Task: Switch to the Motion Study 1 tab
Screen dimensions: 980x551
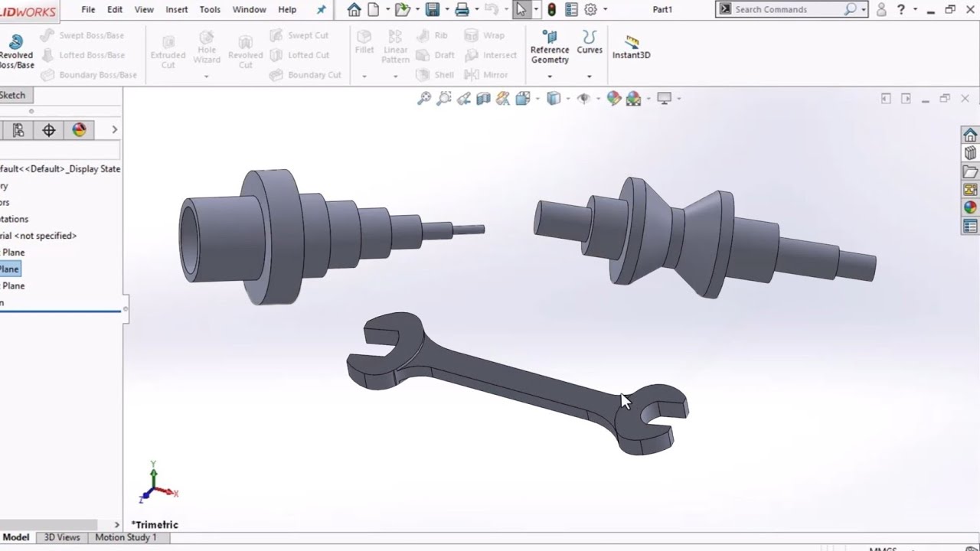Action: coord(126,537)
